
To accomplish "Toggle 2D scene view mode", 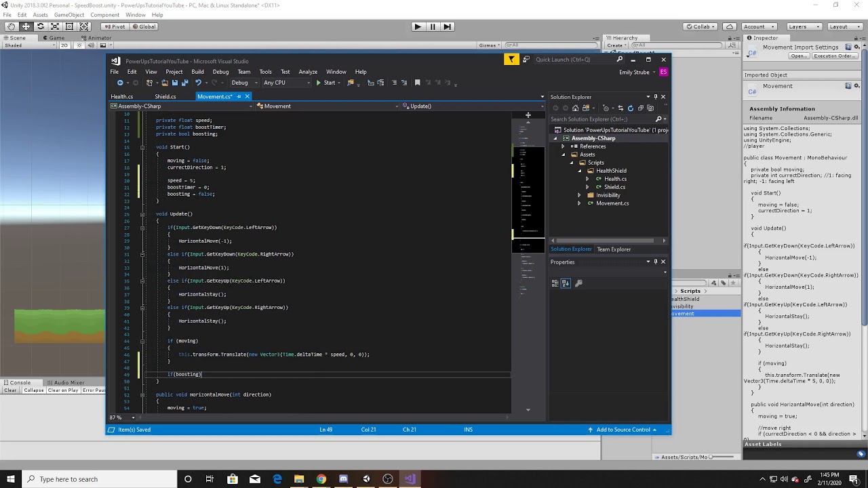I will 64,45.
